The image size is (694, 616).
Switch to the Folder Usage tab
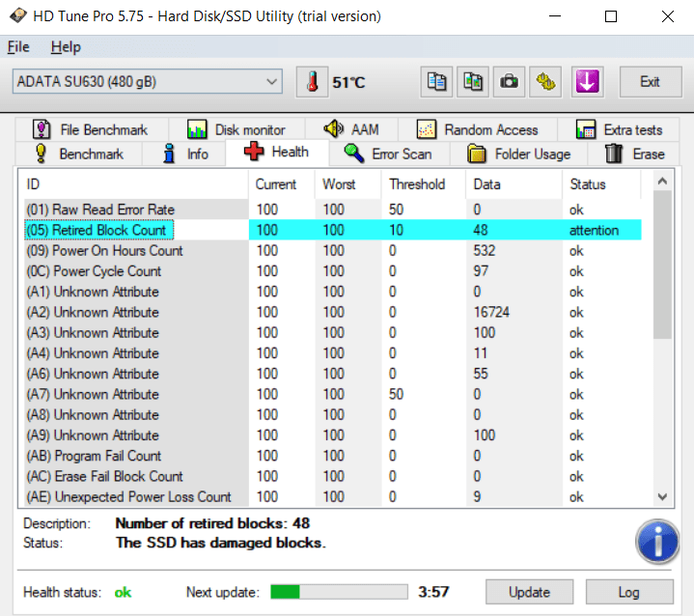tap(518, 154)
